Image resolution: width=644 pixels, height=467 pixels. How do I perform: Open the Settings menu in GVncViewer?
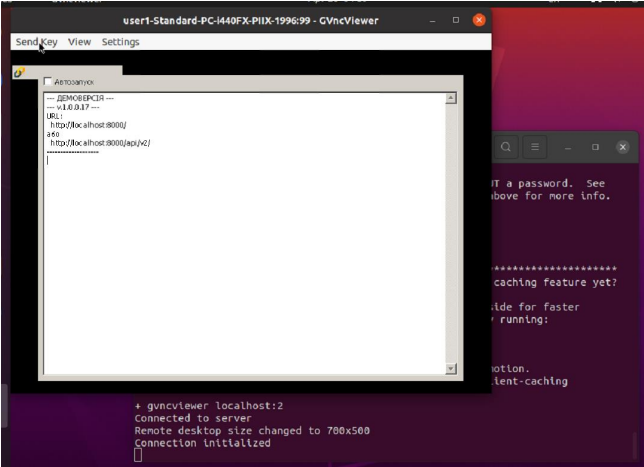click(x=120, y=42)
